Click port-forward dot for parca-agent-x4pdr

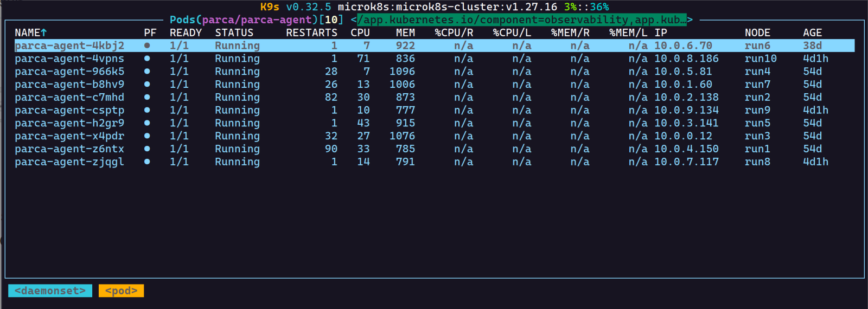coord(147,136)
